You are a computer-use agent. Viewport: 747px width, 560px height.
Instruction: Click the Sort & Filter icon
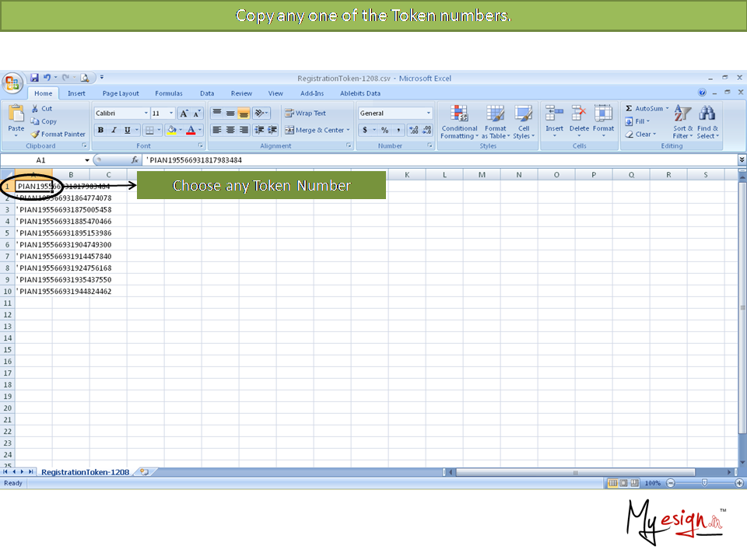tap(682, 114)
